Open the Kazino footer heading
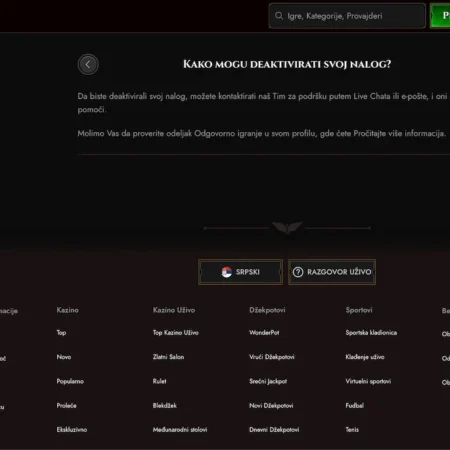This screenshot has width=450, height=450. coord(68,310)
